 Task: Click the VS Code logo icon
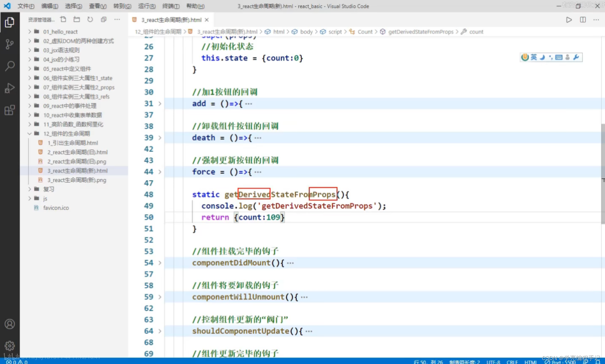pyautogui.click(x=7, y=6)
